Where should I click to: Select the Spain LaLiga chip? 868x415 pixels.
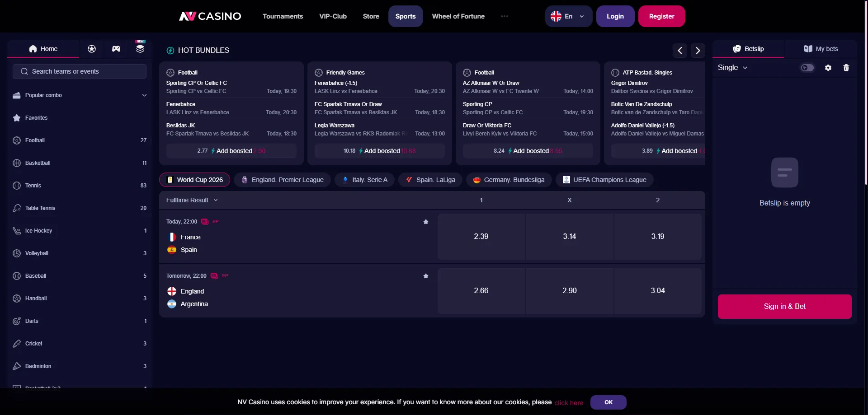click(430, 180)
